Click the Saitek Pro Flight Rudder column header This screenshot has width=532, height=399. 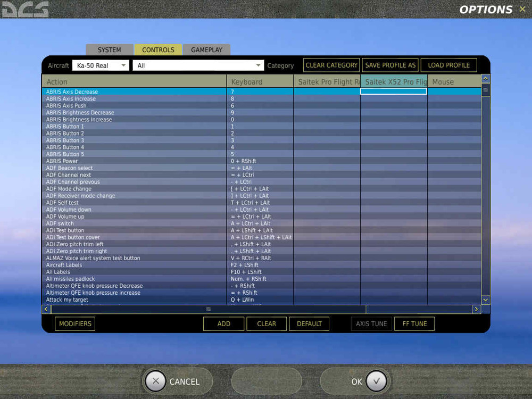[327, 82]
